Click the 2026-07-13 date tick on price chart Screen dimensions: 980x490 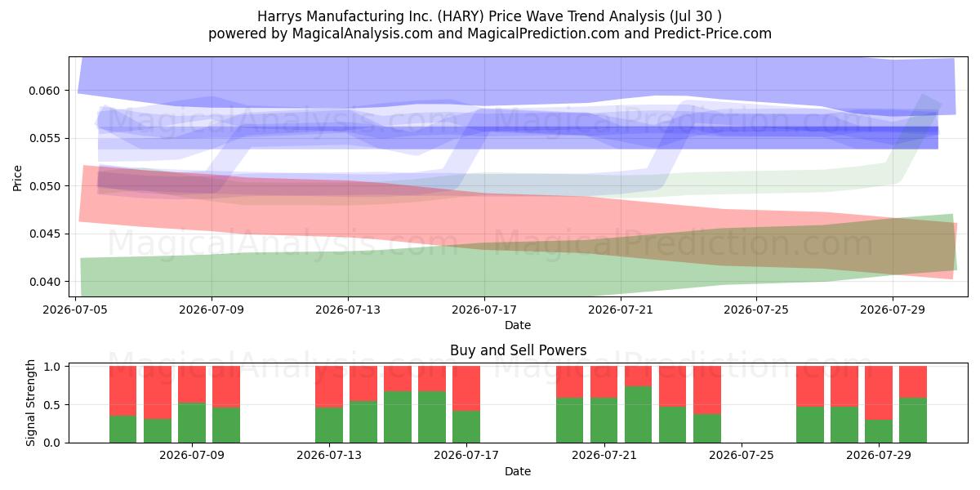coord(348,310)
